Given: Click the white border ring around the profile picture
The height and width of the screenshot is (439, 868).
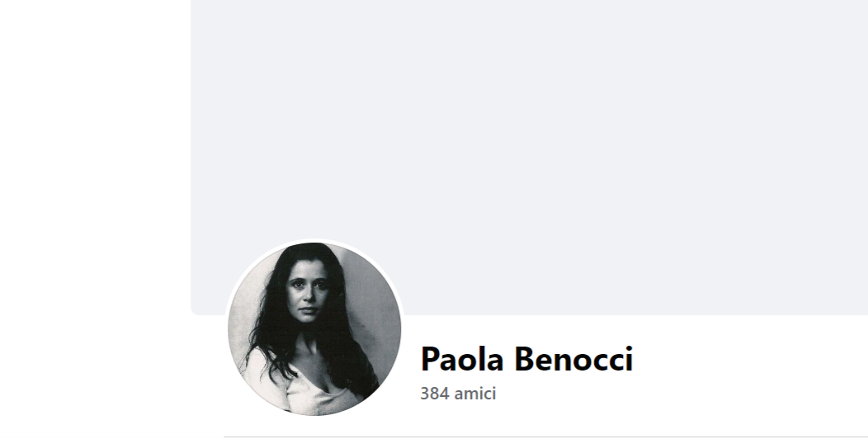Looking at the screenshot, I should pyautogui.click(x=314, y=240).
